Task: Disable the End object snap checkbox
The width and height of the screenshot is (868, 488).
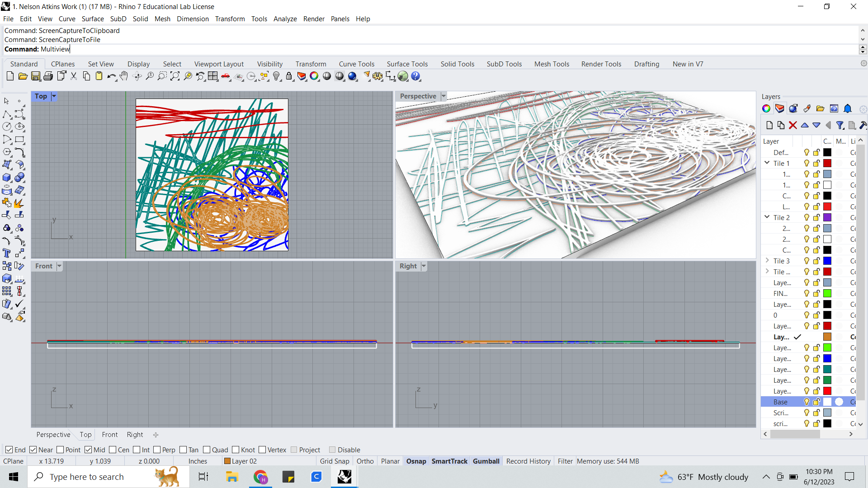Action: click(x=10, y=450)
